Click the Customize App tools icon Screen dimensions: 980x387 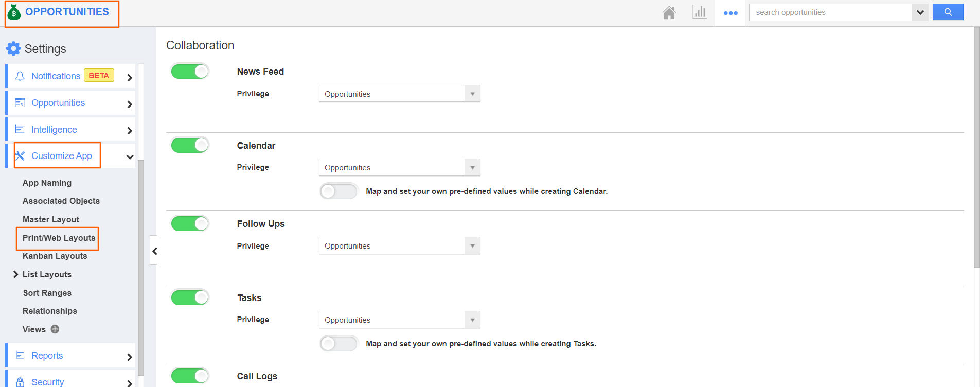coord(20,155)
